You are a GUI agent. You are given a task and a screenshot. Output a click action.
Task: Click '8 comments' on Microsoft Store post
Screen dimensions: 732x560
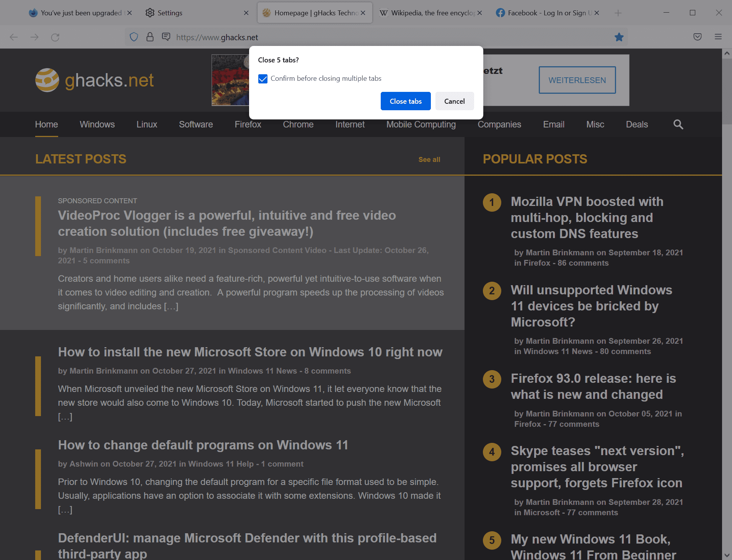(x=328, y=371)
